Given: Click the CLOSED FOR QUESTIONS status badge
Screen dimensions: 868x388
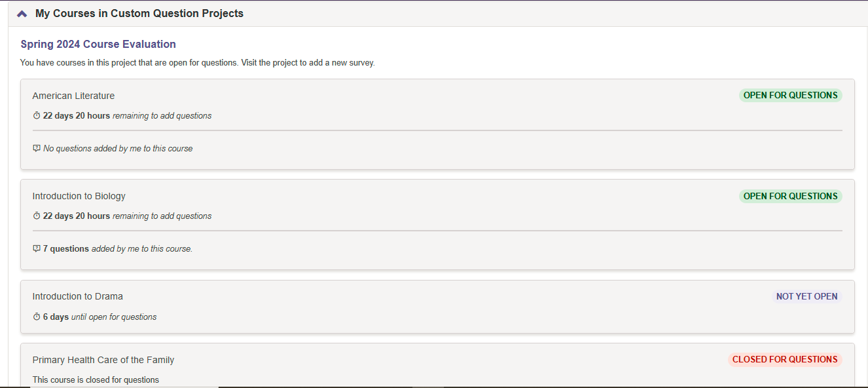Looking at the screenshot, I should 785,360.
